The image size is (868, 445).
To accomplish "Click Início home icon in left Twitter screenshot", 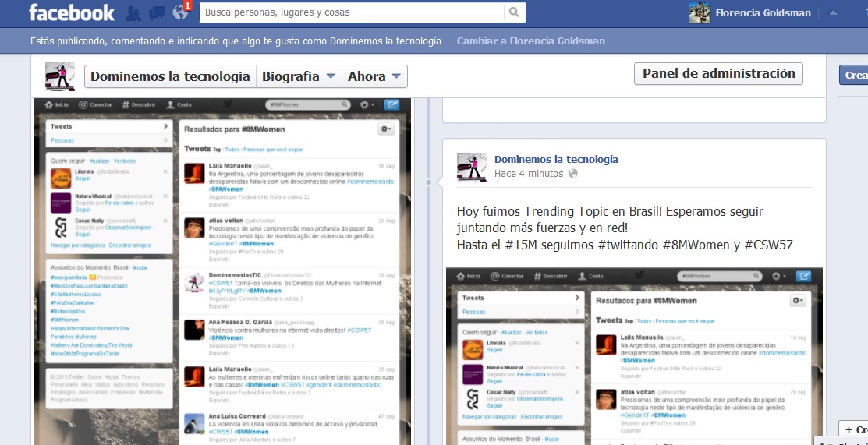I will click(56, 104).
